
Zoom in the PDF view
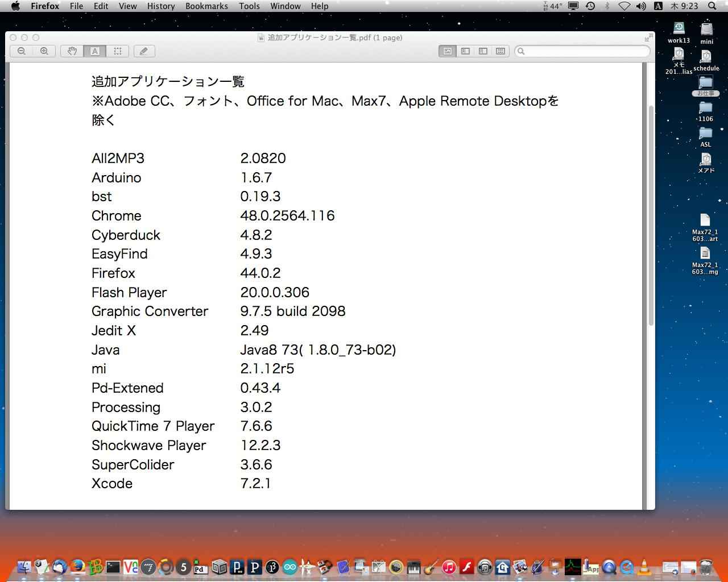click(44, 51)
